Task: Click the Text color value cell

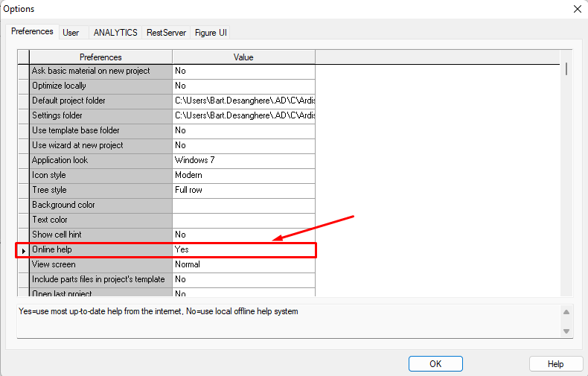Action: (243, 220)
